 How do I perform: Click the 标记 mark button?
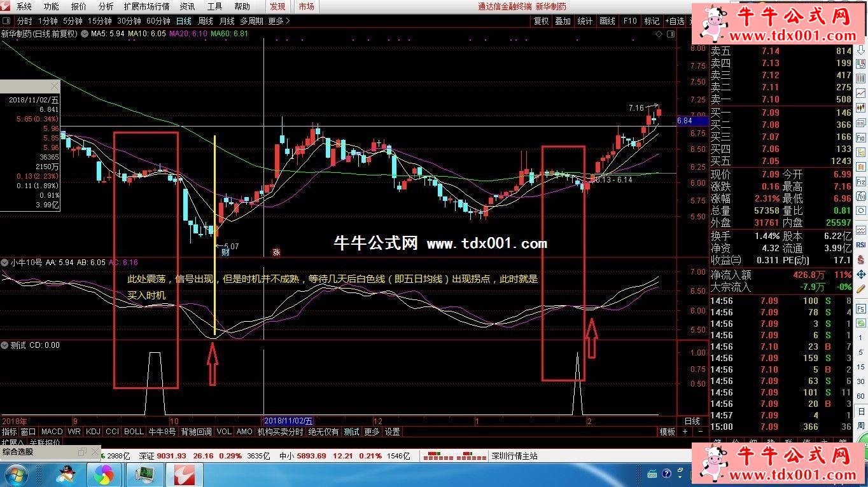tap(652, 21)
